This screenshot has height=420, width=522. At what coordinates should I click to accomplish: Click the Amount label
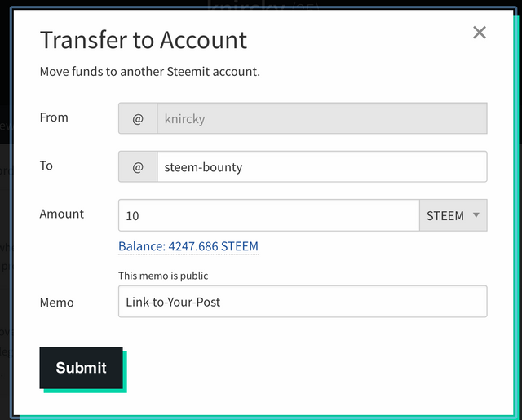point(62,214)
